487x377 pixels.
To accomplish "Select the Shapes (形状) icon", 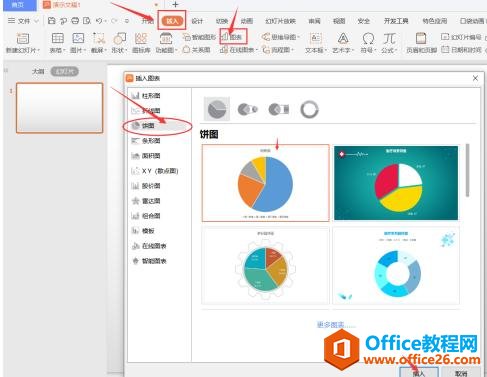I will (x=120, y=38).
